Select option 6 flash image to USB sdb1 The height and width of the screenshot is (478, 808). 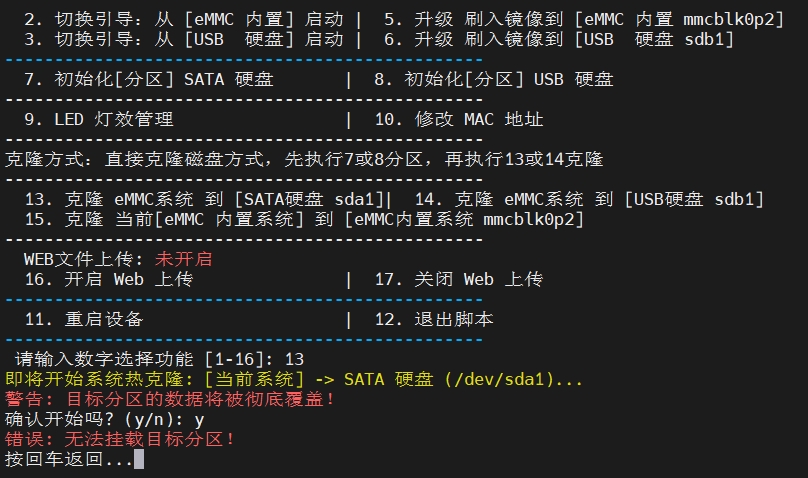pyautogui.click(x=559, y=39)
